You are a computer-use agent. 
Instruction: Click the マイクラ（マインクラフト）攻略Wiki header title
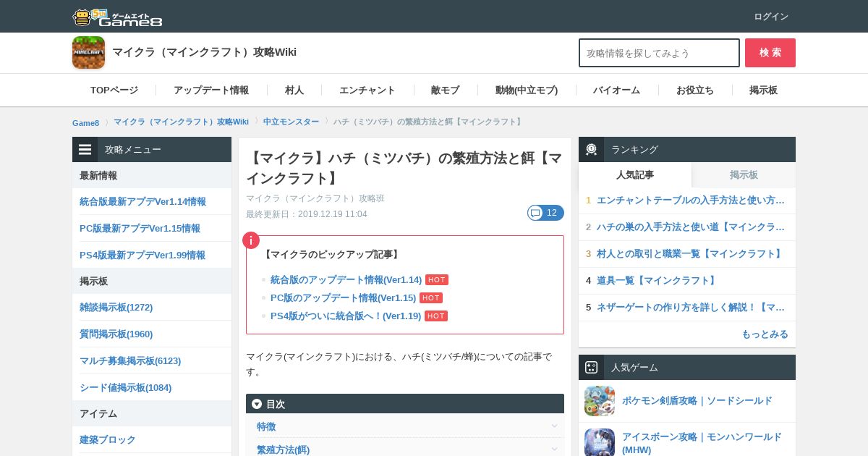tap(204, 52)
